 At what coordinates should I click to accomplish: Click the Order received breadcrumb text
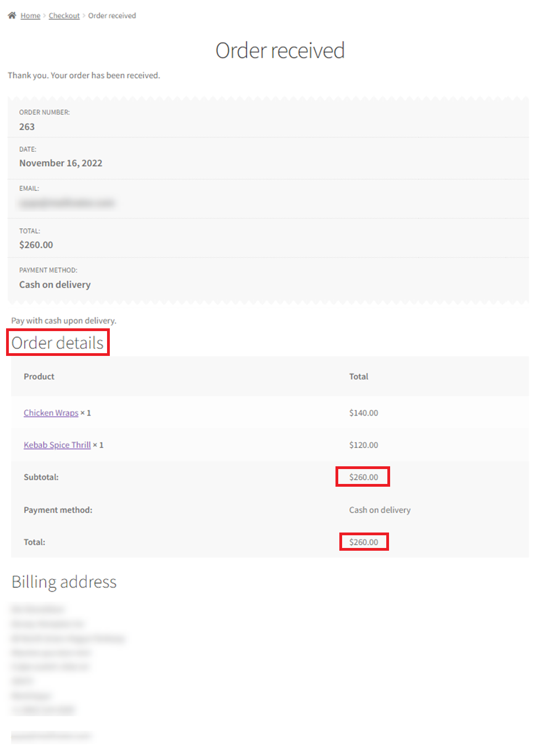point(112,16)
